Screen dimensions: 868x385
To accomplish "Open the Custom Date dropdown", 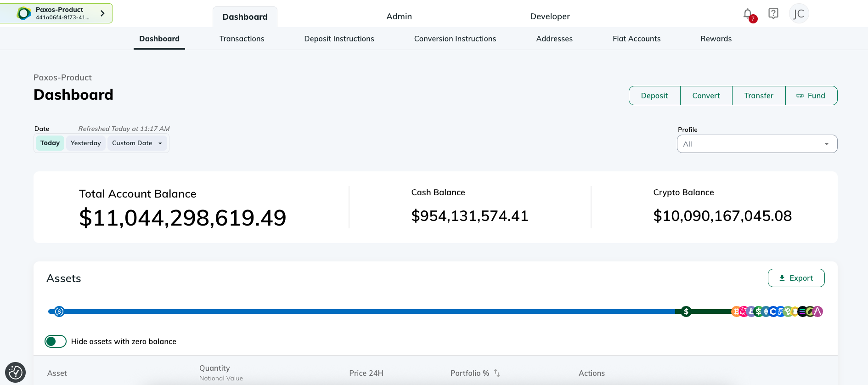I will (x=137, y=143).
